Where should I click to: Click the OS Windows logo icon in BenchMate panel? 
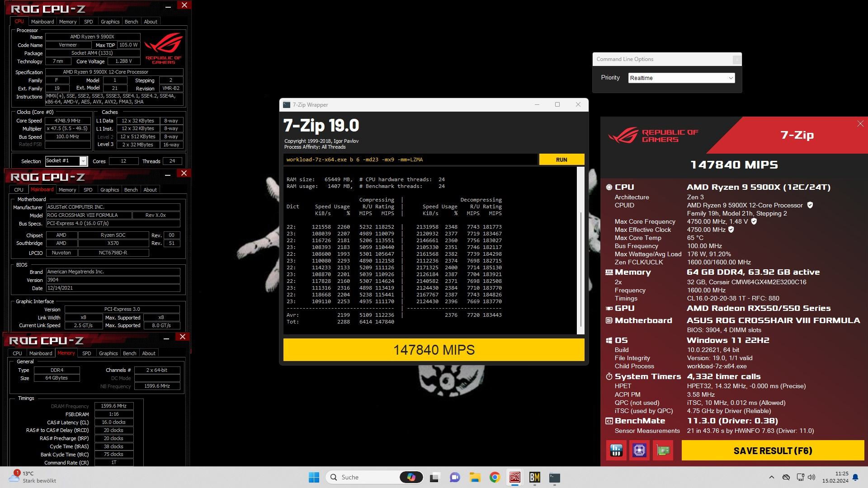tap(609, 340)
